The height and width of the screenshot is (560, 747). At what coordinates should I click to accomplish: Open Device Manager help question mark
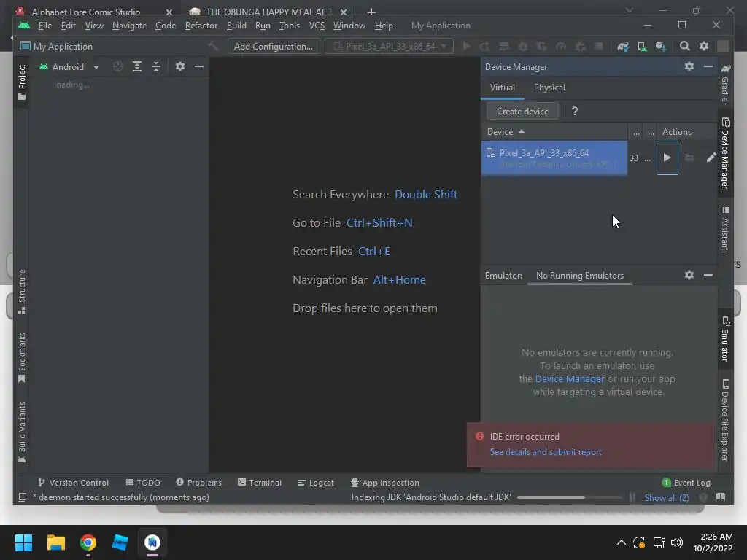click(x=575, y=111)
